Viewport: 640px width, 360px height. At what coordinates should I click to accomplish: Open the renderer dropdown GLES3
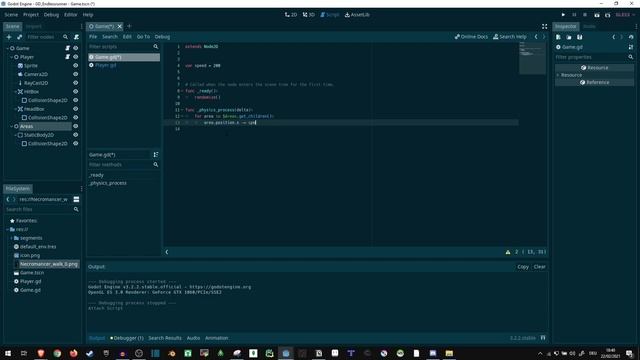click(625, 15)
